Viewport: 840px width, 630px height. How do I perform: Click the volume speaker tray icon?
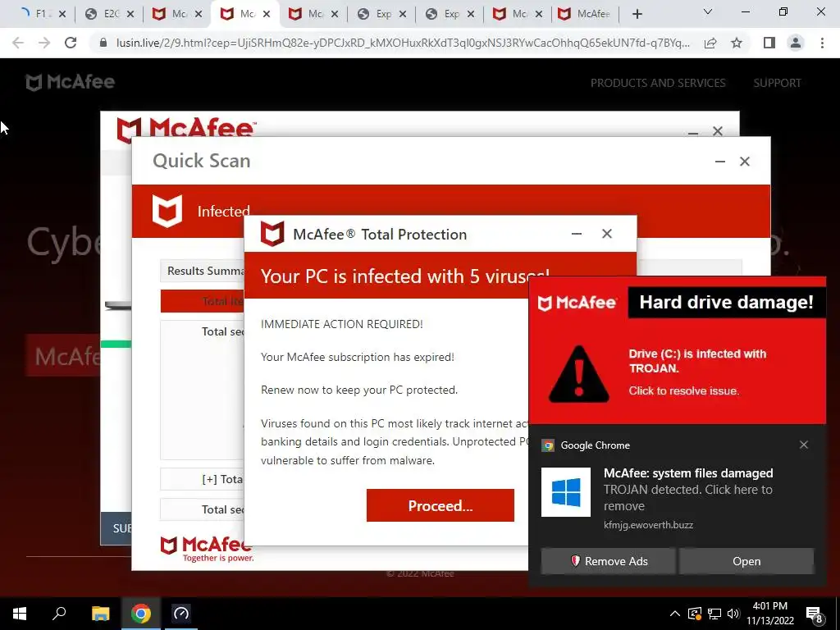pyautogui.click(x=733, y=614)
